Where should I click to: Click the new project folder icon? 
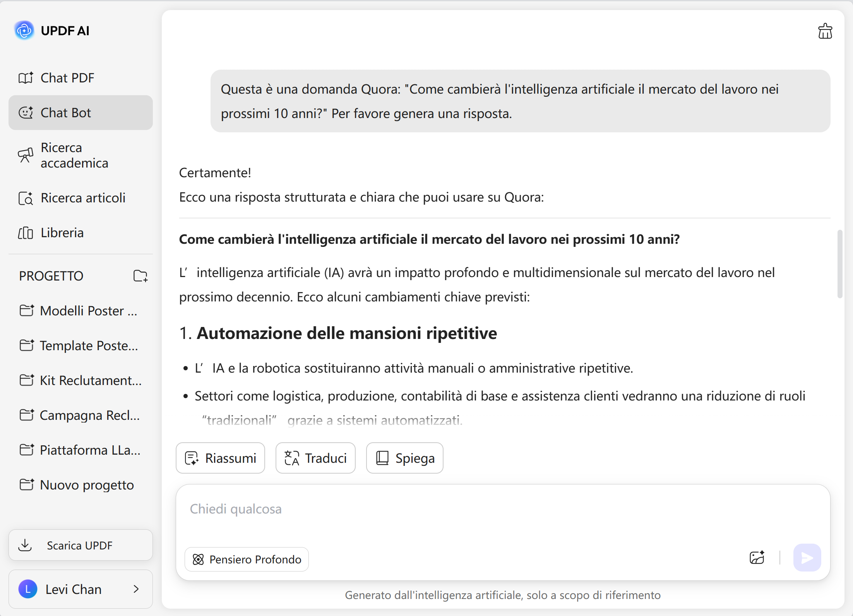coord(140,276)
